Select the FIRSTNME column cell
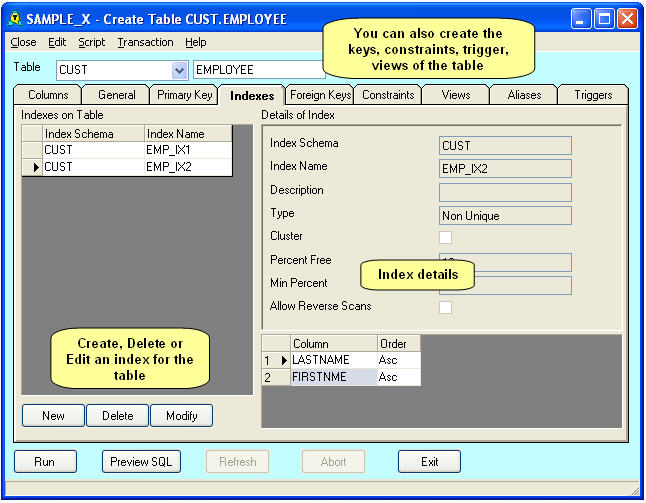Screen dimensions: 646x503 [x=334, y=377]
